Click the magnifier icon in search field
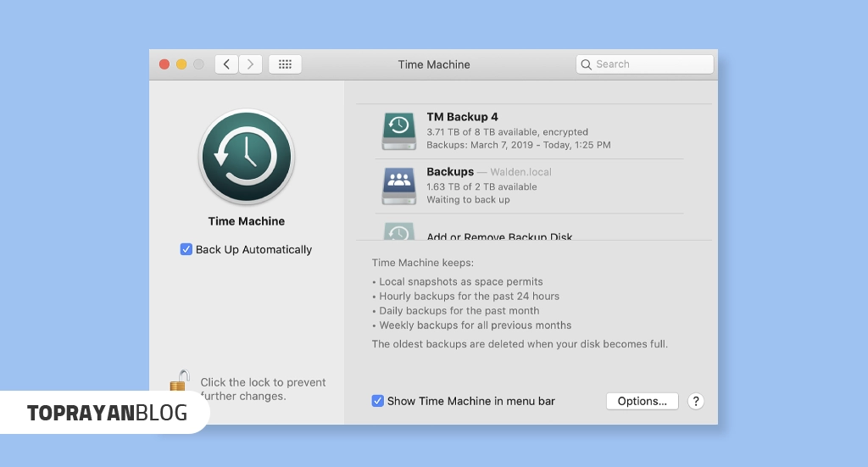 pyautogui.click(x=587, y=64)
